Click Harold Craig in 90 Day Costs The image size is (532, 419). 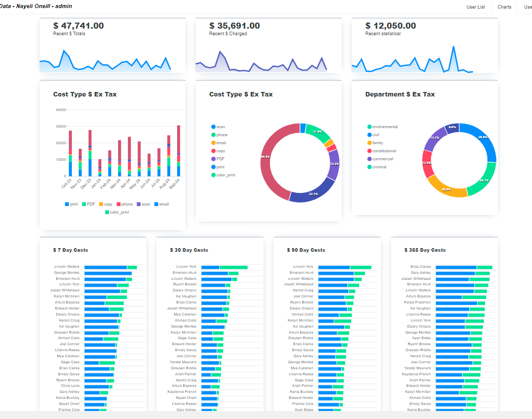pyautogui.click(x=303, y=290)
